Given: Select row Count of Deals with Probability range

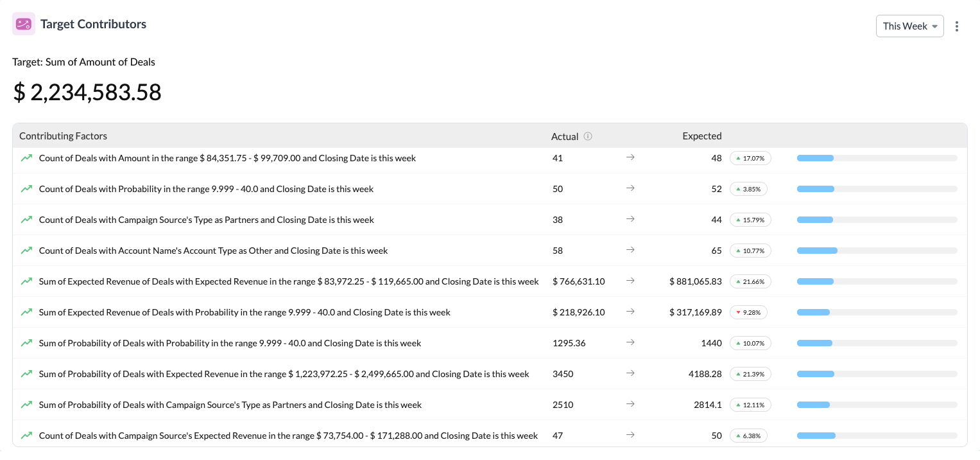Looking at the screenshot, I should (206, 189).
